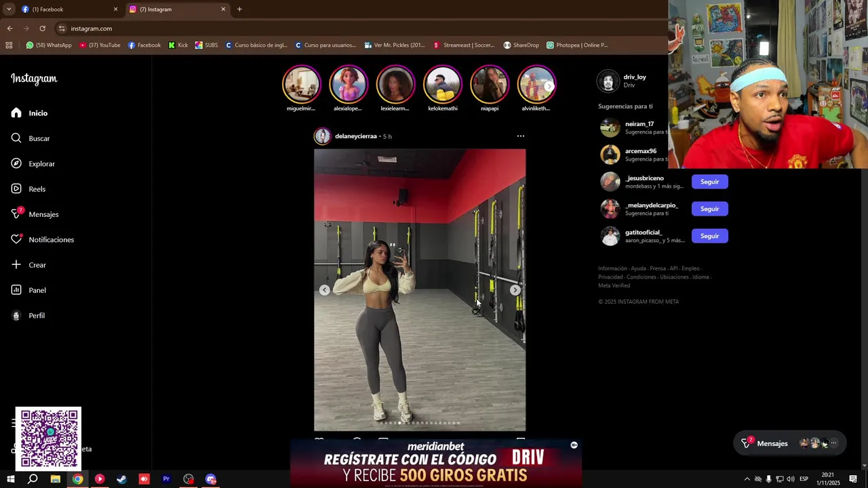Click the Instagram logo
Viewport: 868px width, 488px height.
[x=34, y=79]
